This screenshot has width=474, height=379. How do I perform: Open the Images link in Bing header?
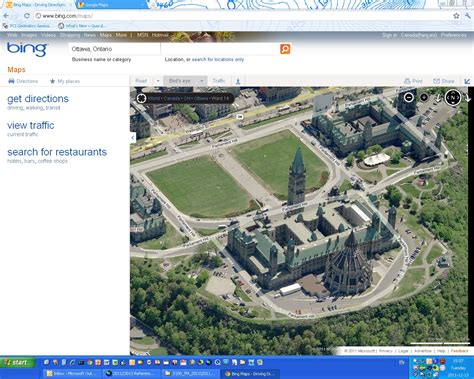click(x=29, y=35)
